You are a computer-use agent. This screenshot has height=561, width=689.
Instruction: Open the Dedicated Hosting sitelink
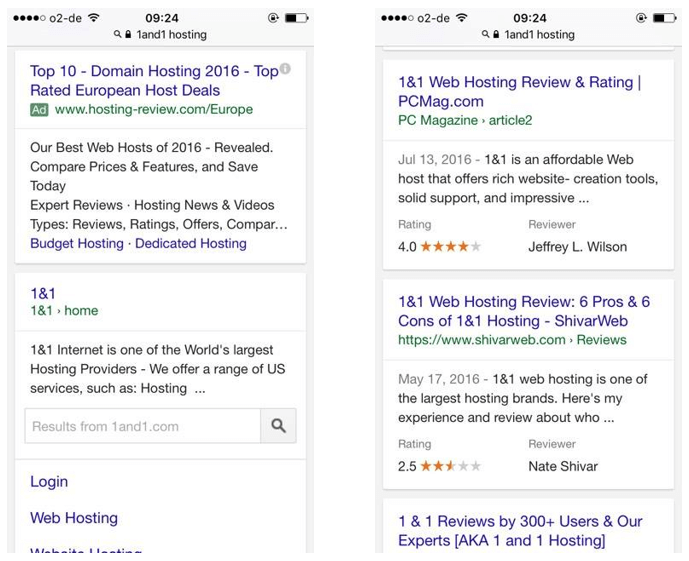191,243
